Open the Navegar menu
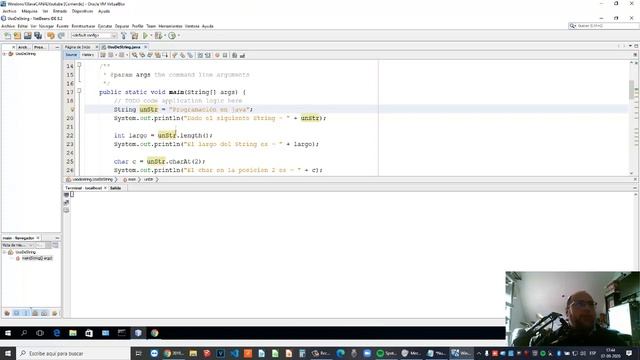The width and height of the screenshot is (640, 360). (x=46, y=26)
